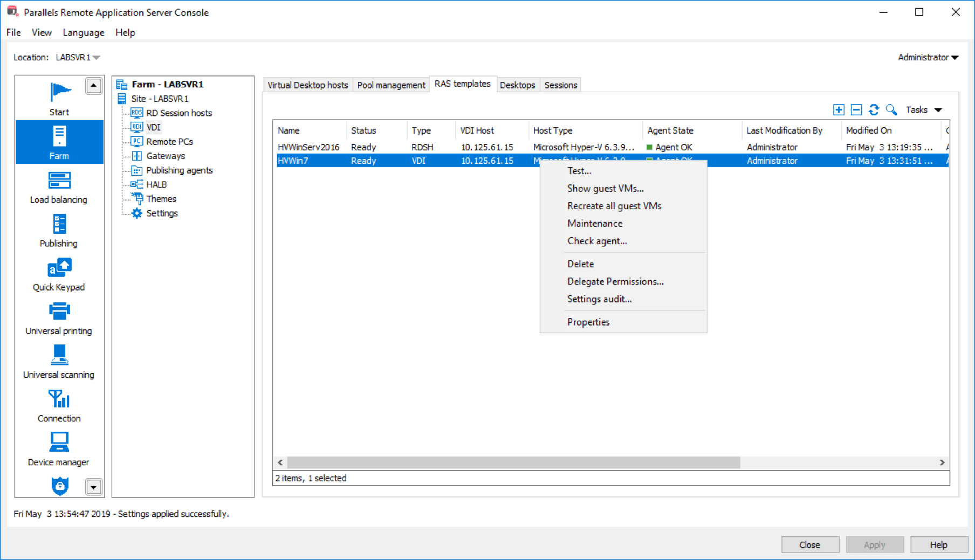
Task: Switch to Pool management tab
Action: pyautogui.click(x=391, y=85)
